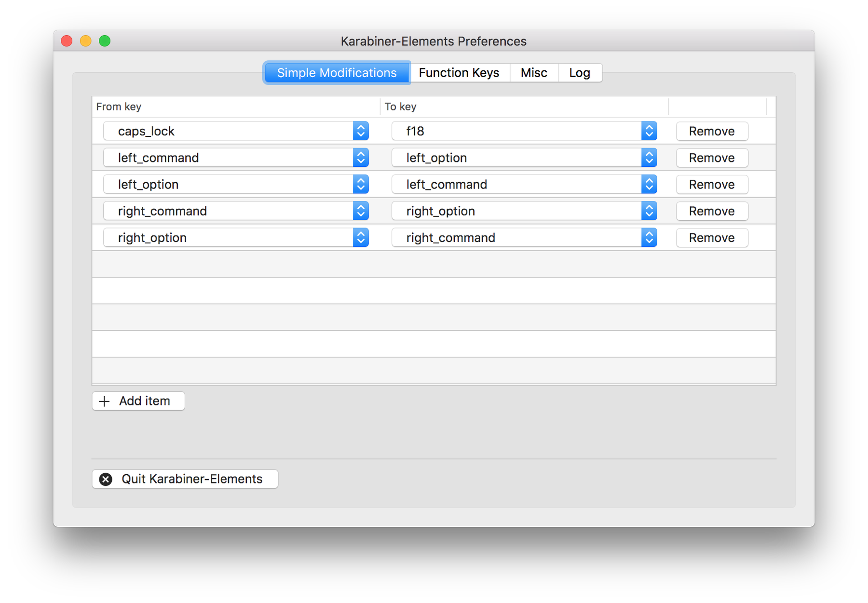Remove the right_option to right_command mapping
This screenshot has width=868, height=603.
pos(712,237)
